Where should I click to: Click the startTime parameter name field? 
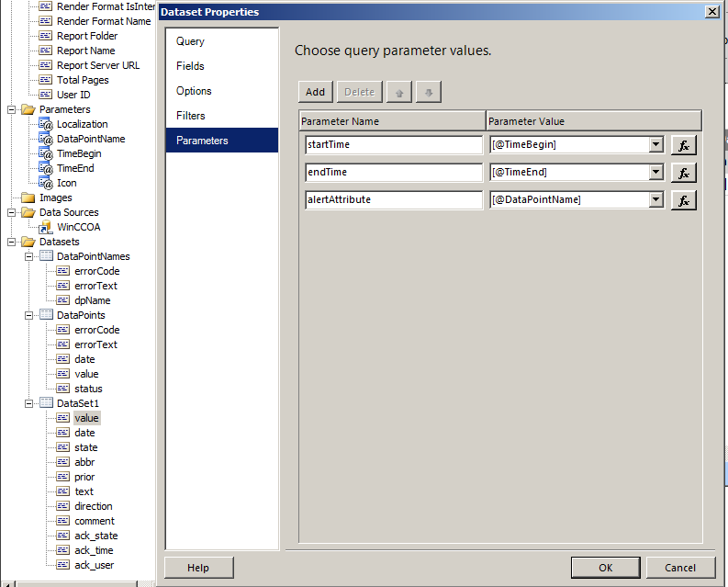click(393, 145)
